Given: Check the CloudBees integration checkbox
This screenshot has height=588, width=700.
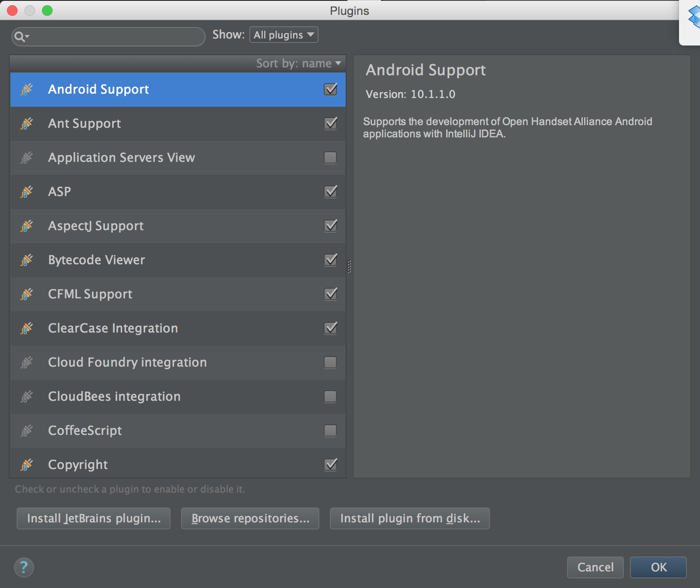Looking at the screenshot, I should pos(330,396).
